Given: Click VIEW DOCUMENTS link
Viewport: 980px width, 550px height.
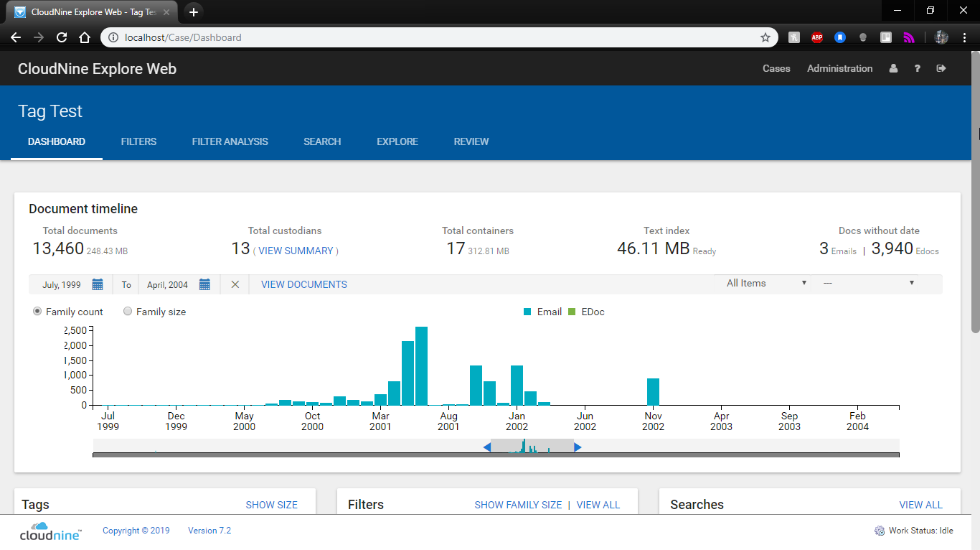Looking at the screenshot, I should pyautogui.click(x=303, y=284).
